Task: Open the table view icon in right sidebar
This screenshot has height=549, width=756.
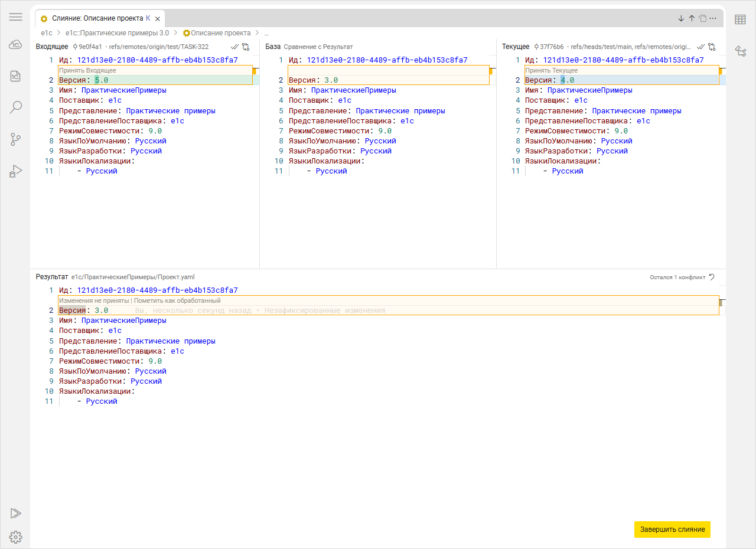Action: click(740, 19)
